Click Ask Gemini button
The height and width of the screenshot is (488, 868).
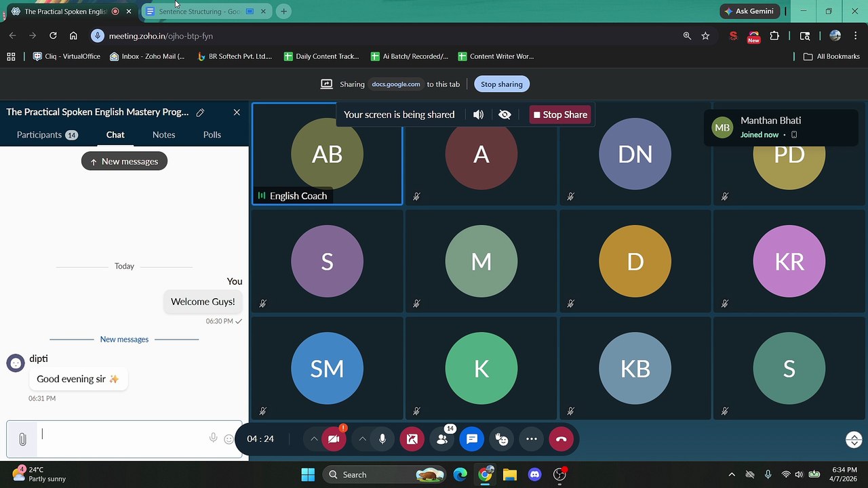[749, 12]
